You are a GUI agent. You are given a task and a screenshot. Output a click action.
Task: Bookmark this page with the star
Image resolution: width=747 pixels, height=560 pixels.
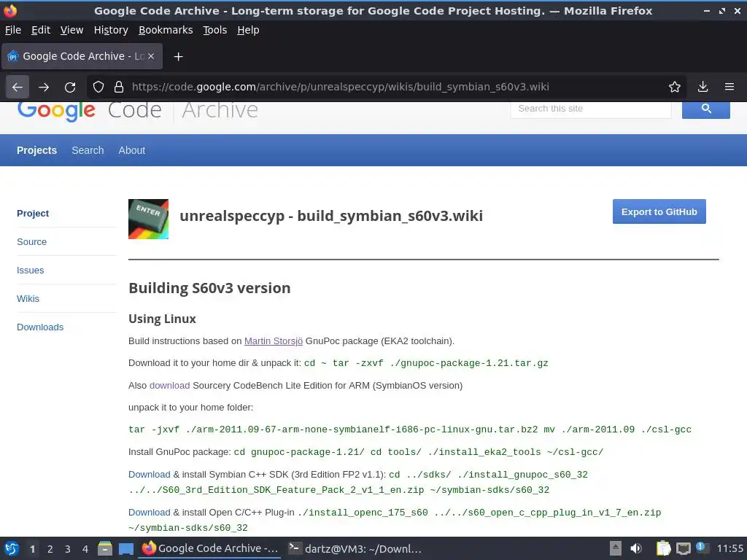coord(675,87)
